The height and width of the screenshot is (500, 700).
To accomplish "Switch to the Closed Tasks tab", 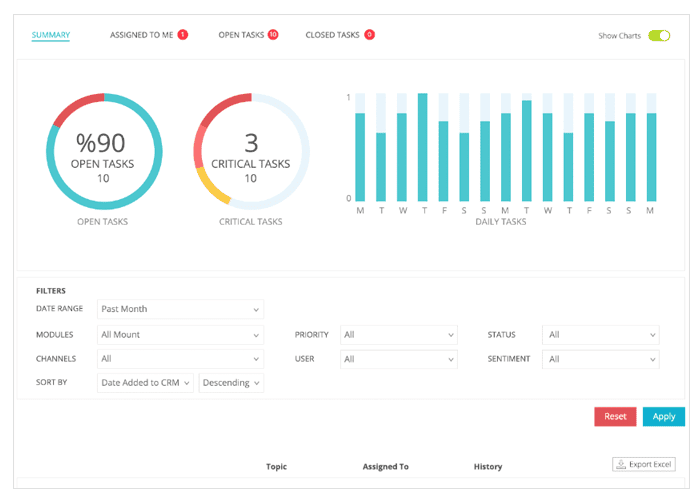I will tap(332, 35).
